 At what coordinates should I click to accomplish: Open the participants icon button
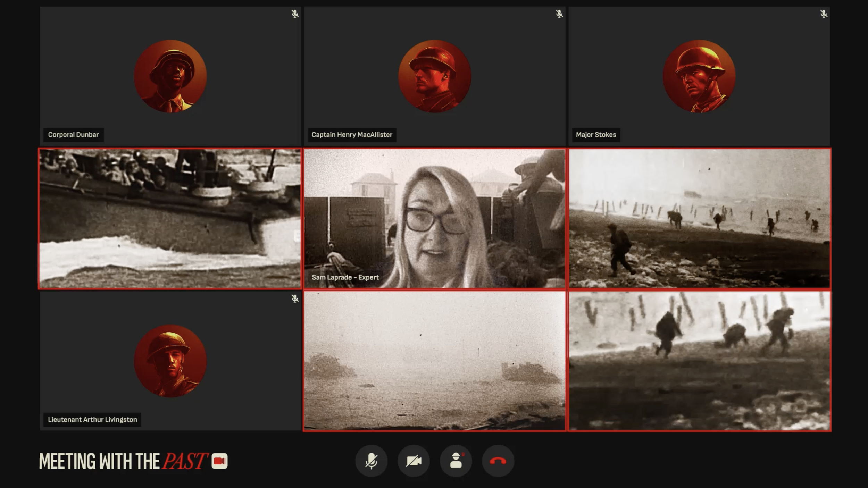click(x=456, y=461)
